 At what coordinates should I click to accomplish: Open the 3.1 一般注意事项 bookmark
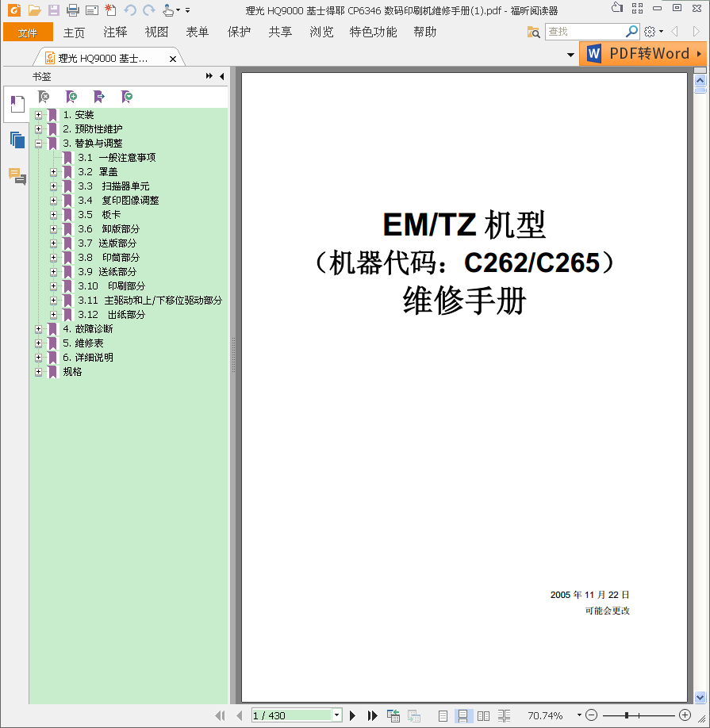[117, 158]
